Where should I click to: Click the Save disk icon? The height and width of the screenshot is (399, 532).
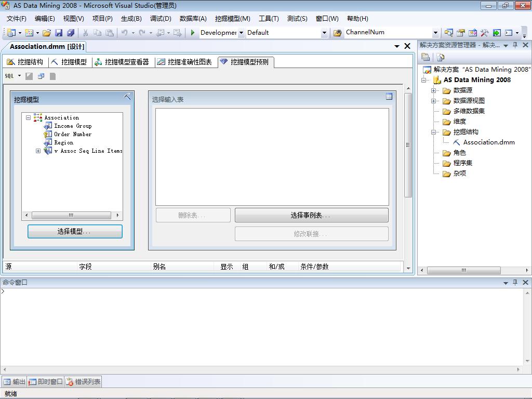59,33
